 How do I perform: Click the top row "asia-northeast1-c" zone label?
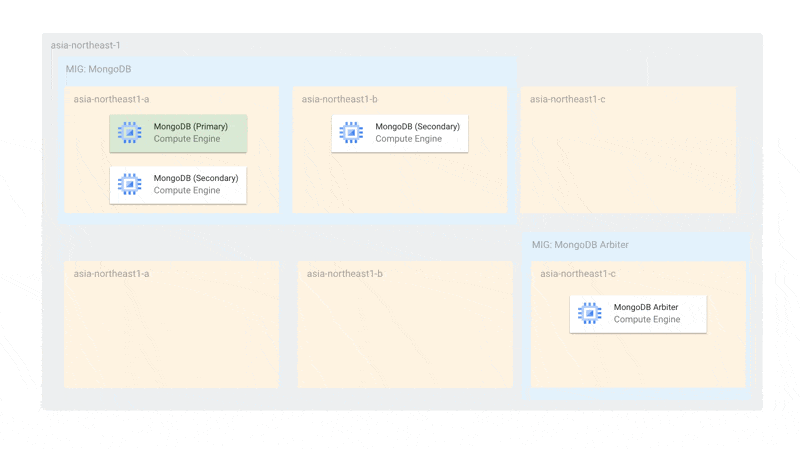pyautogui.click(x=567, y=99)
